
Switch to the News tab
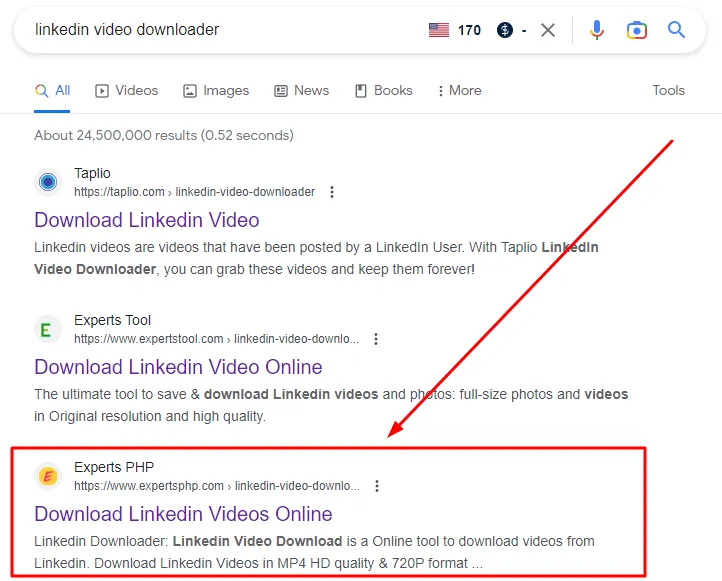tap(302, 90)
